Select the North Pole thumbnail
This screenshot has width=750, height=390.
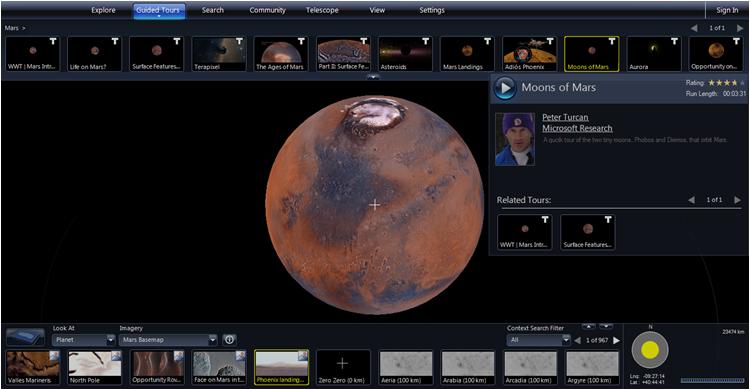tap(95, 367)
